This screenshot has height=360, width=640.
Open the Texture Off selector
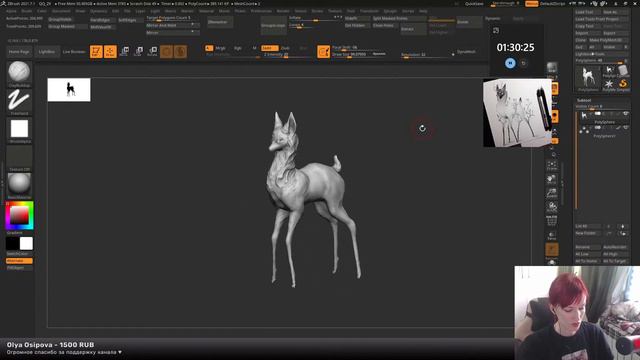click(x=19, y=157)
